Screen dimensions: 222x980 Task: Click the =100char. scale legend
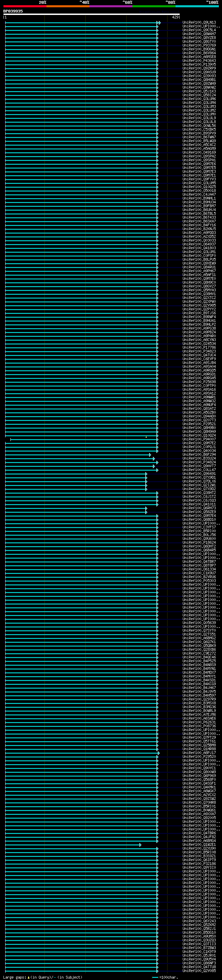165,977
